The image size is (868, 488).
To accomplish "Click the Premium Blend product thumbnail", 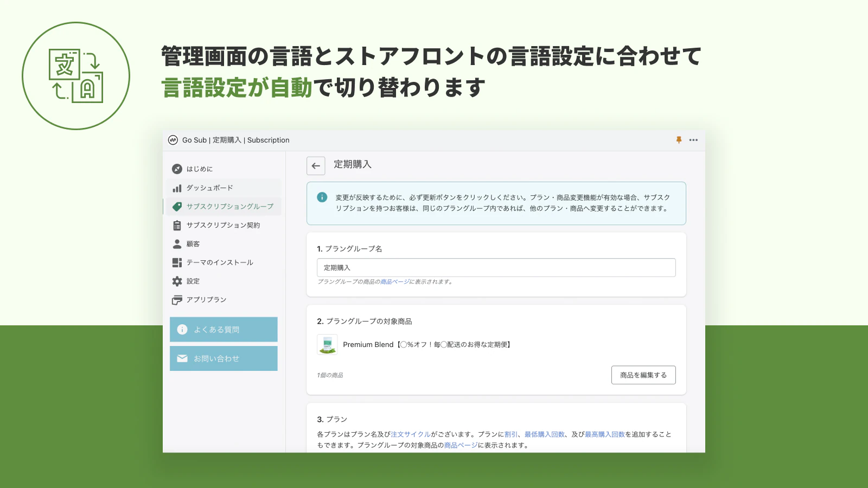I will point(327,345).
